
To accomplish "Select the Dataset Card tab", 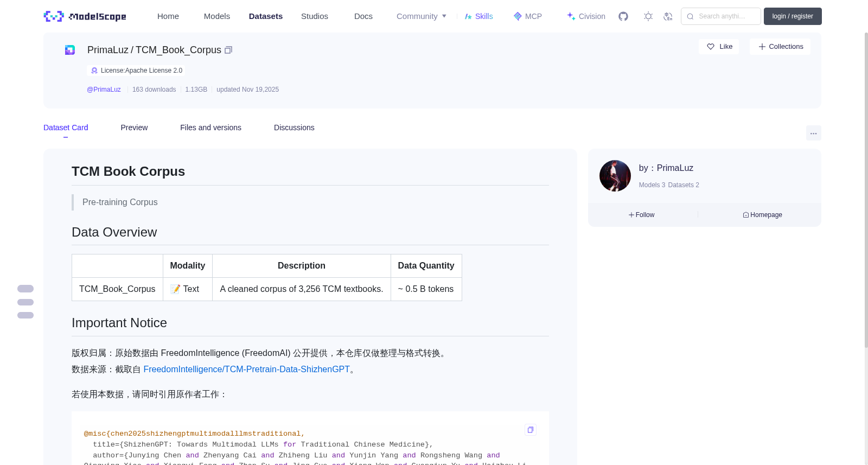I will click(66, 128).
